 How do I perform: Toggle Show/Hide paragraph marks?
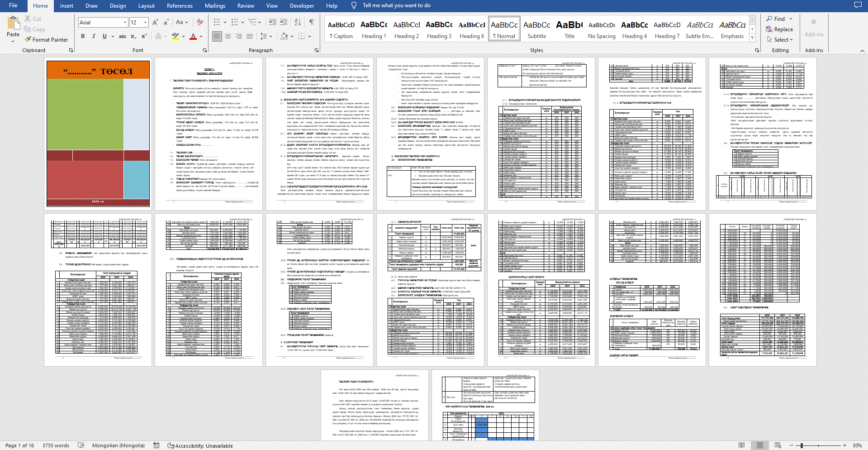[312, 22]
